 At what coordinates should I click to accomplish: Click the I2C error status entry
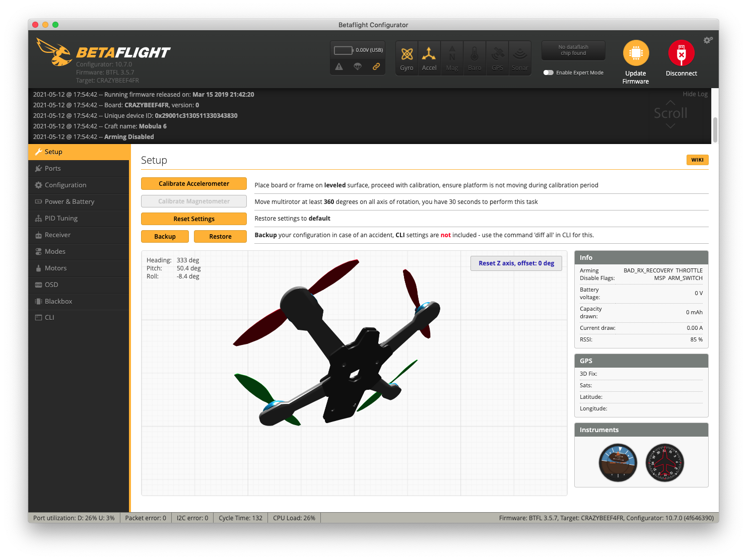192,518
